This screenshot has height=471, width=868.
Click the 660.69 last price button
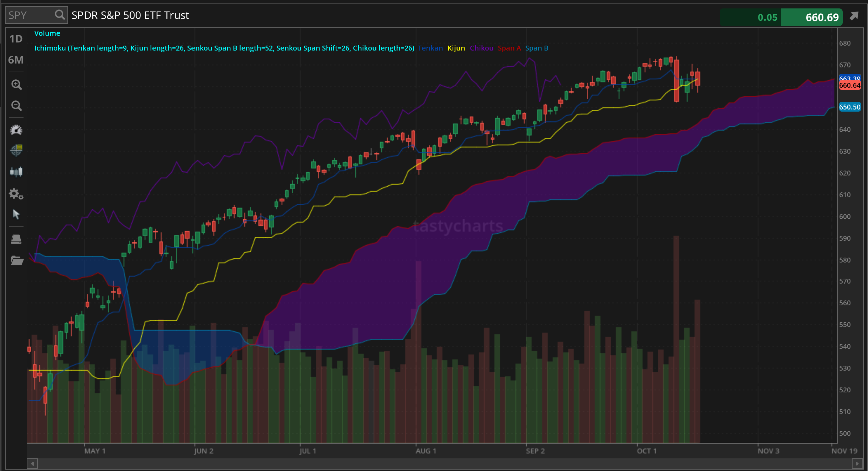(812, 17)
